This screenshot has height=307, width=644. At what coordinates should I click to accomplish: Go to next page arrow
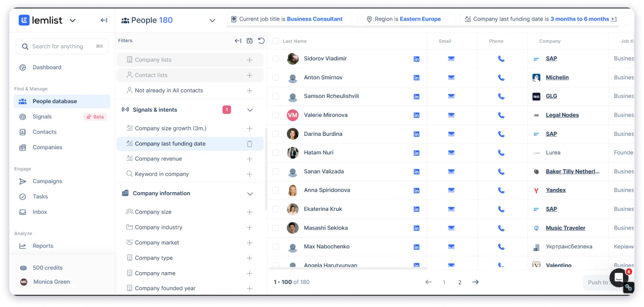(476, 282)
